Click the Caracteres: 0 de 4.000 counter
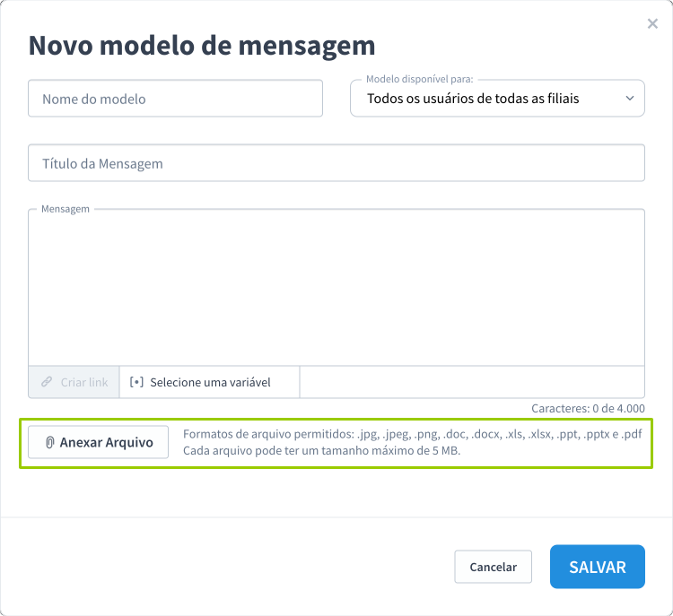Image resolution: width=673 pixels, height=616 pixels. coord(588,408)
